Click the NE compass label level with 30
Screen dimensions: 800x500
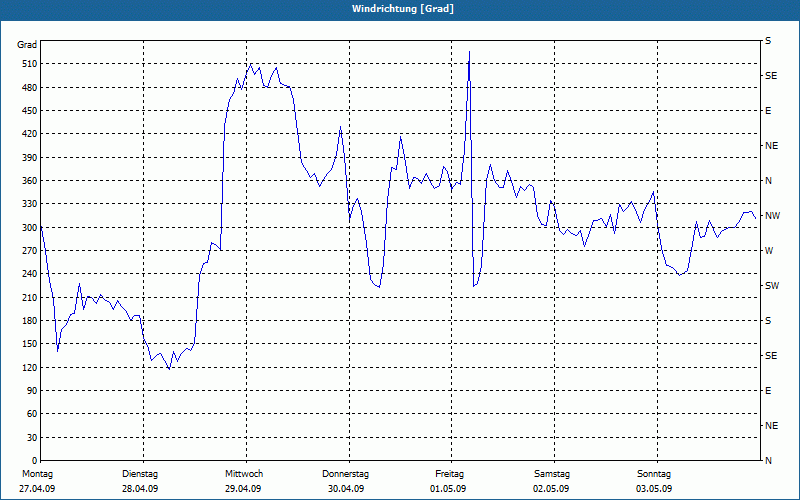tap(772, 426)
